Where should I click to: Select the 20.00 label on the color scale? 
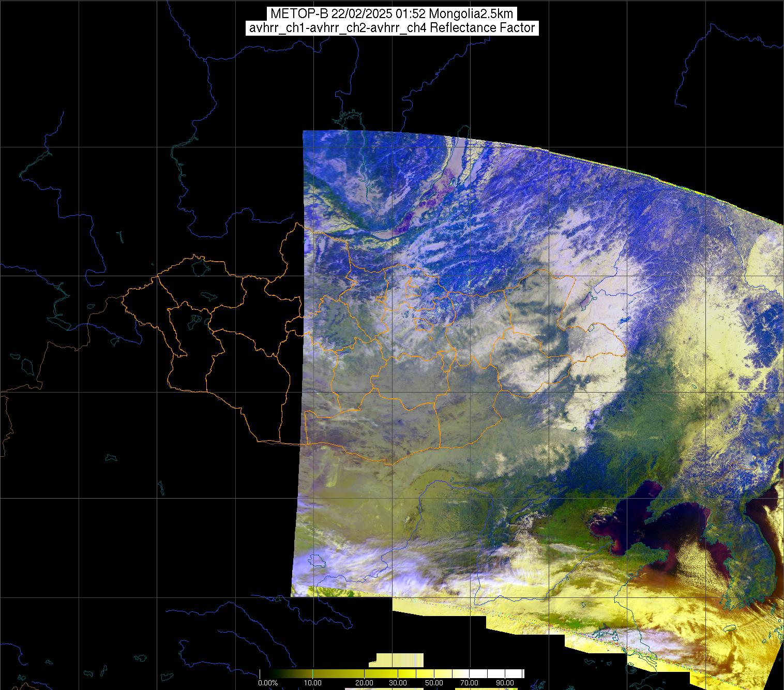point(365,683)
